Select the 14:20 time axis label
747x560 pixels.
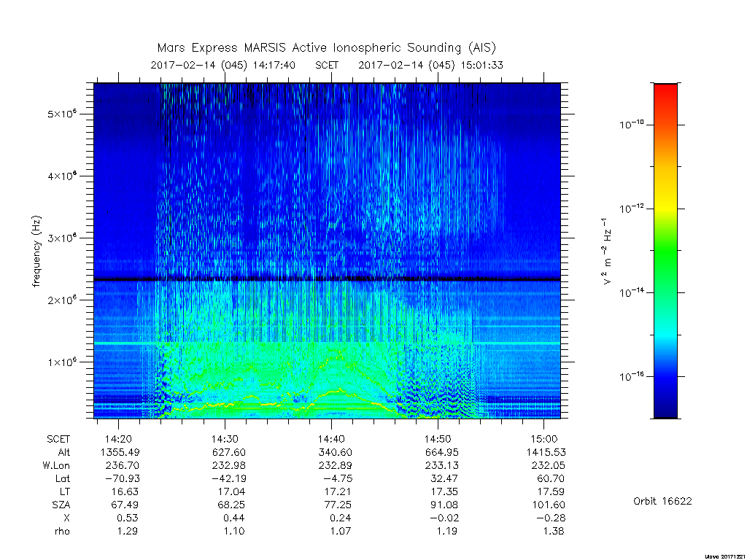[119, 439]
